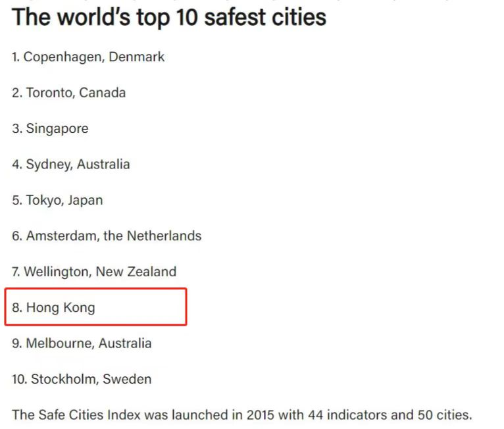
Task: Select Wellington, New Zealand in the list
Action: [x=94, y=272]
